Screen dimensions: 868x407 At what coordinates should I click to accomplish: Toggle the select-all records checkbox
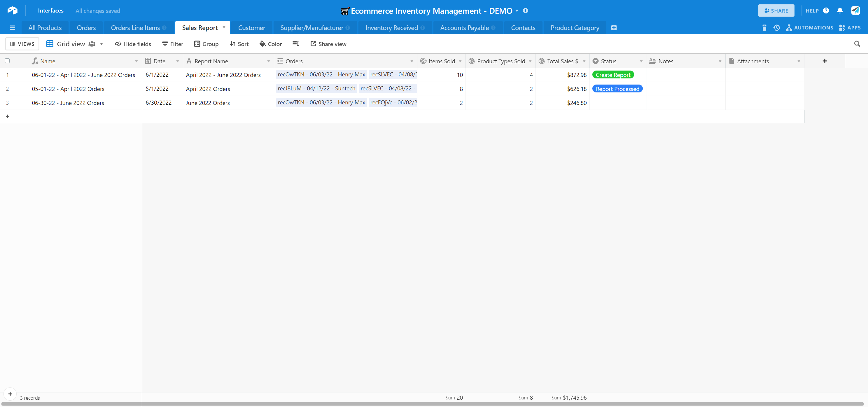(x=7, y=61)
